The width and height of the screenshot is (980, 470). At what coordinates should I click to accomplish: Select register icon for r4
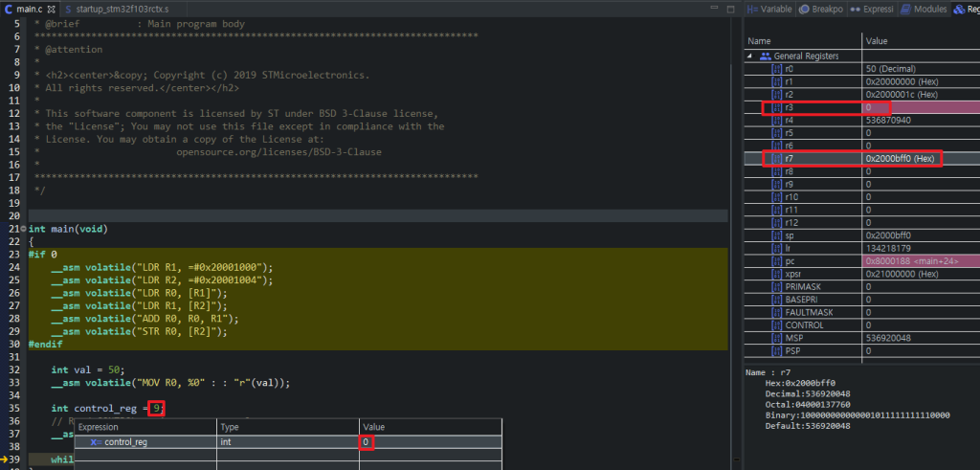click(777, 120)
